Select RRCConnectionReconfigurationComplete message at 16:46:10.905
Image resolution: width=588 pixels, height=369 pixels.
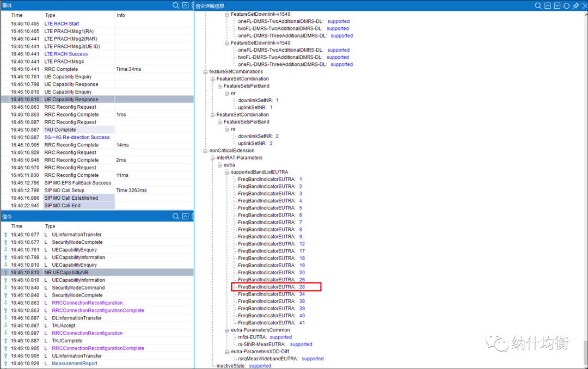click(x=98, y=348)
